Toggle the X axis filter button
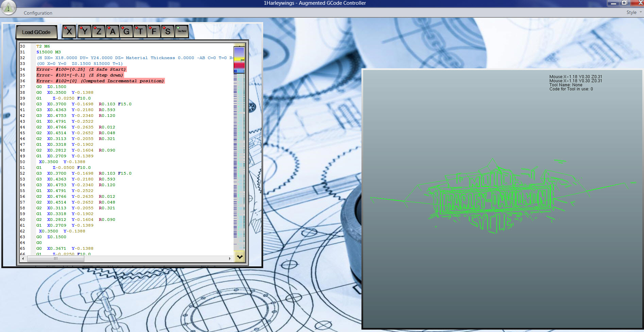 pyautogui.click(x=69, y=32)
